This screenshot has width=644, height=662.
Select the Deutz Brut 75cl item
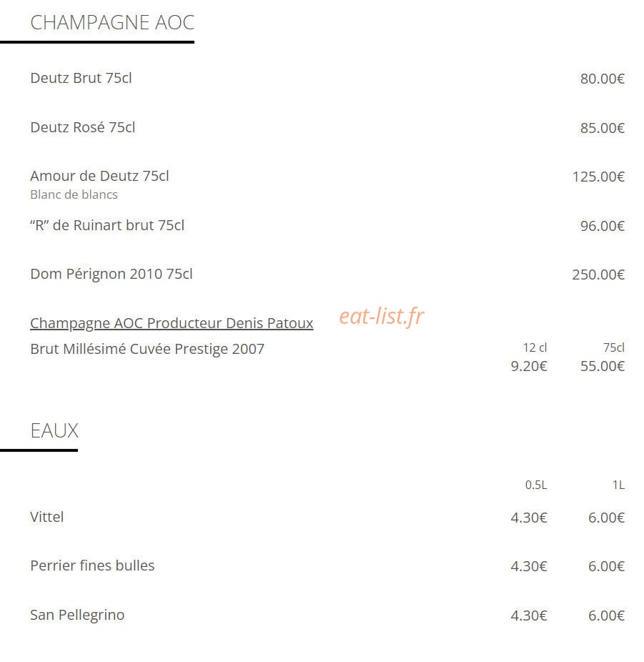[81, 78]
